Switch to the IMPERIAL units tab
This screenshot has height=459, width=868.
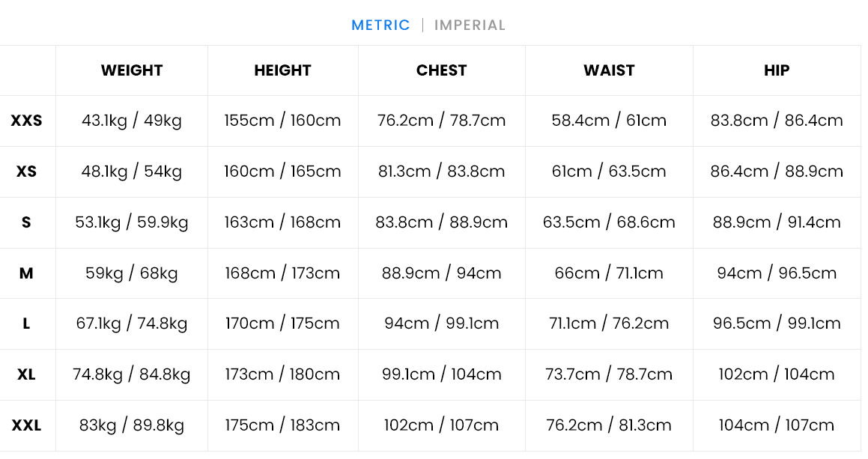click(470, 25)
